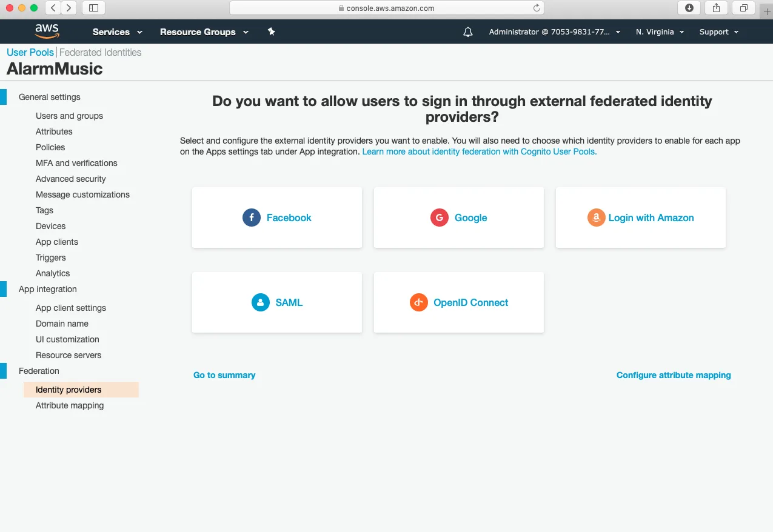This screenshot has height=532, width=773.
Task: Select the App integration section
Action: [48, 289]
